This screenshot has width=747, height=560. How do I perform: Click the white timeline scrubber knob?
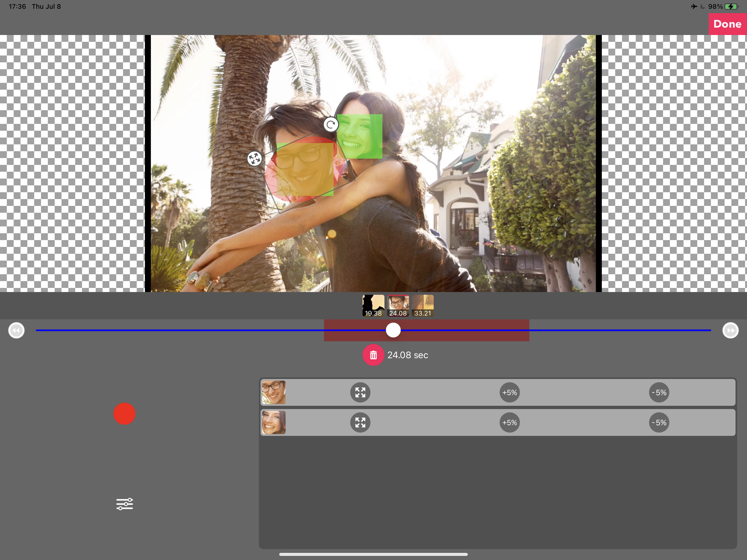click(x=393, y=330)
